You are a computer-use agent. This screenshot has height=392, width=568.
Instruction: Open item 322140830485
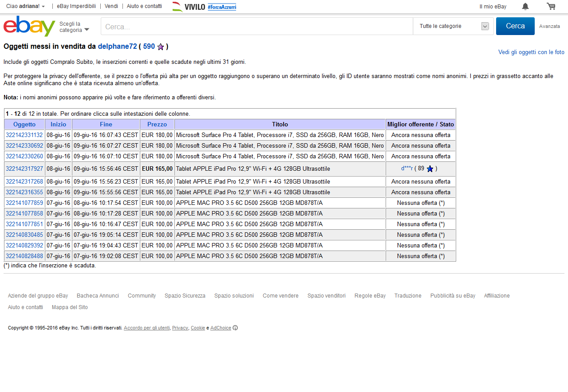[x=24, y=235]
